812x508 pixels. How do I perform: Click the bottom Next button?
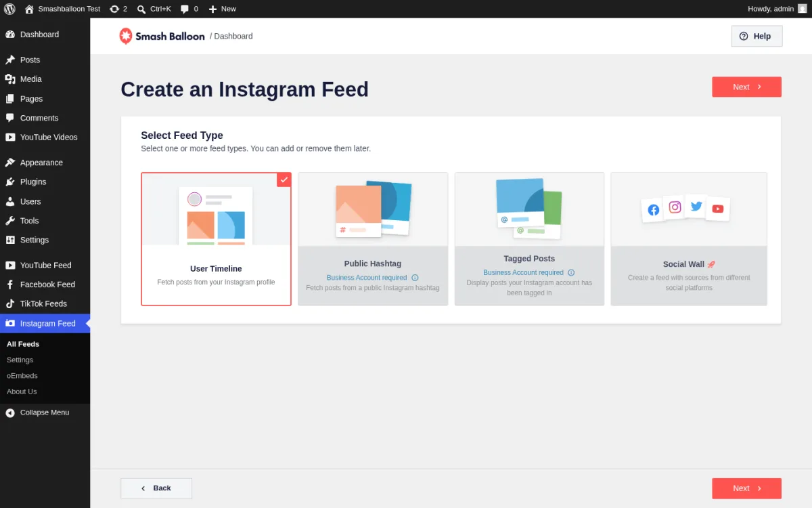point(746,488)
